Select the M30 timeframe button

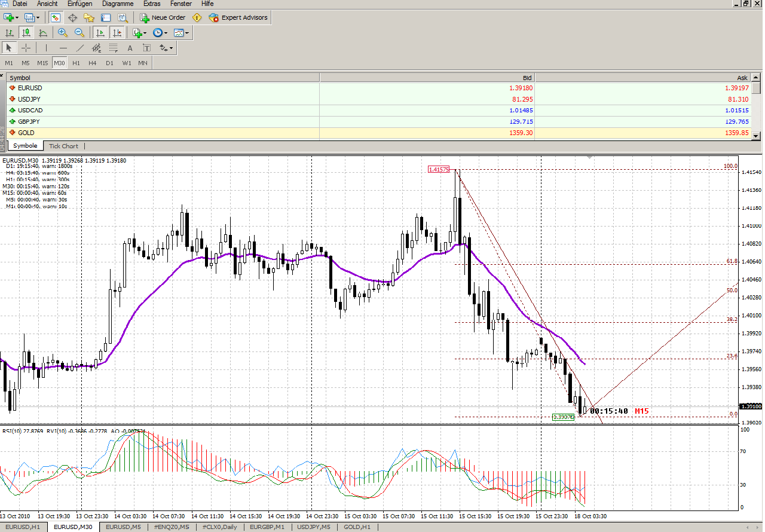(x=59, y=63)
